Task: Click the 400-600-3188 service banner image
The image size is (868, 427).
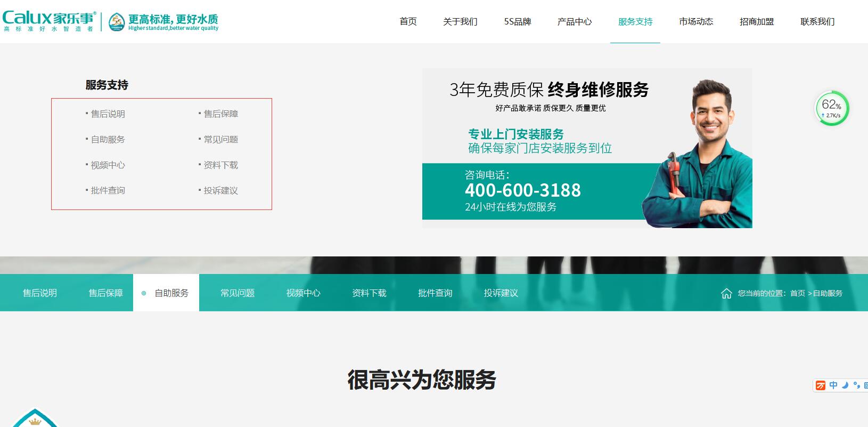Action: click(587, 148)
